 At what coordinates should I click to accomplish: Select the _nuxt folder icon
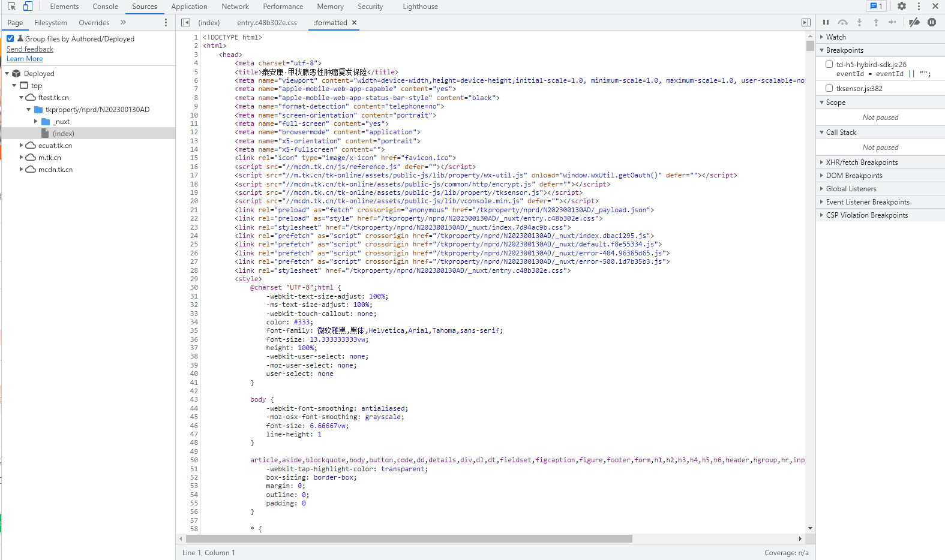[46, 122]
